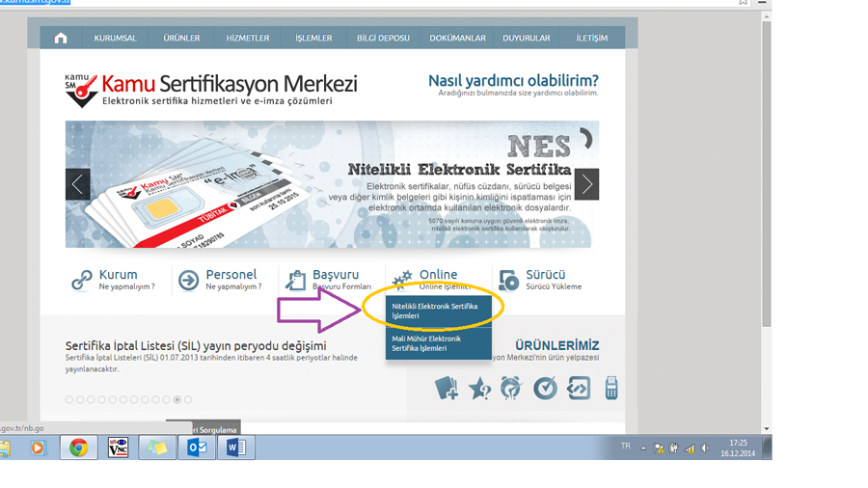Select the eighth announcement pager dot

click(145, 399)
